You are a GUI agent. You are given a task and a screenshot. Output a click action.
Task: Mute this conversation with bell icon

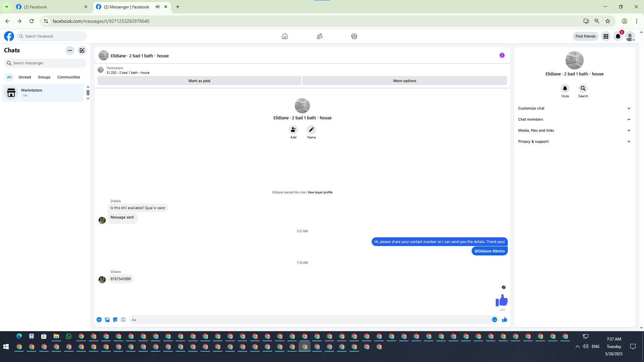point(565,88)
